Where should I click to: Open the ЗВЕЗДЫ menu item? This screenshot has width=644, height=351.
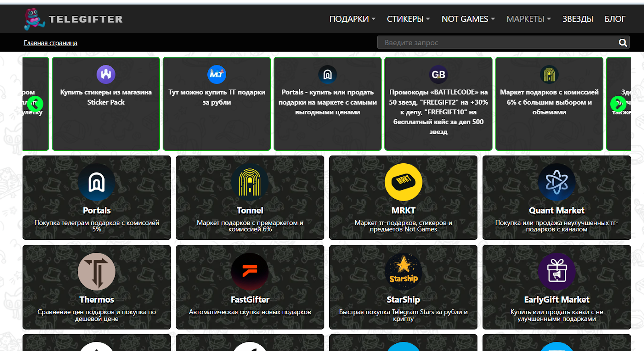(578, 19)
